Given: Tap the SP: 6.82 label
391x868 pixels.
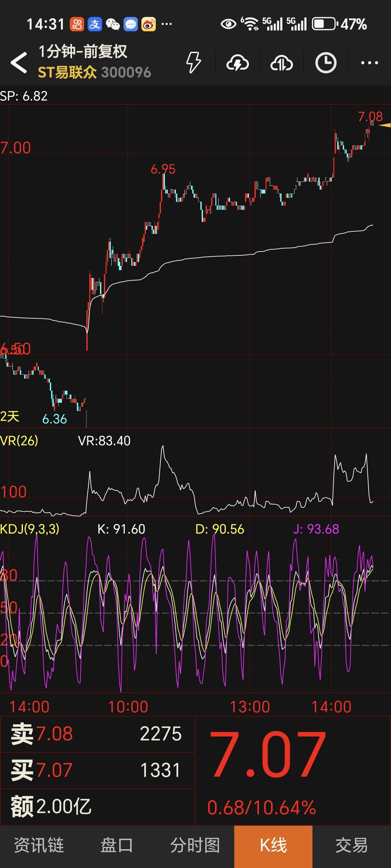Looking at the screenshot, I should [x=23, y=96].
